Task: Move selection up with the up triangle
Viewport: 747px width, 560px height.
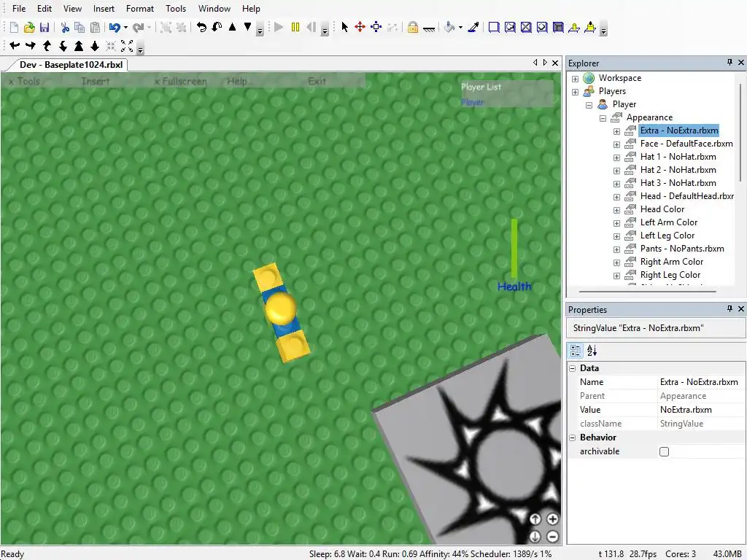Action: click(x=233, y=27)
